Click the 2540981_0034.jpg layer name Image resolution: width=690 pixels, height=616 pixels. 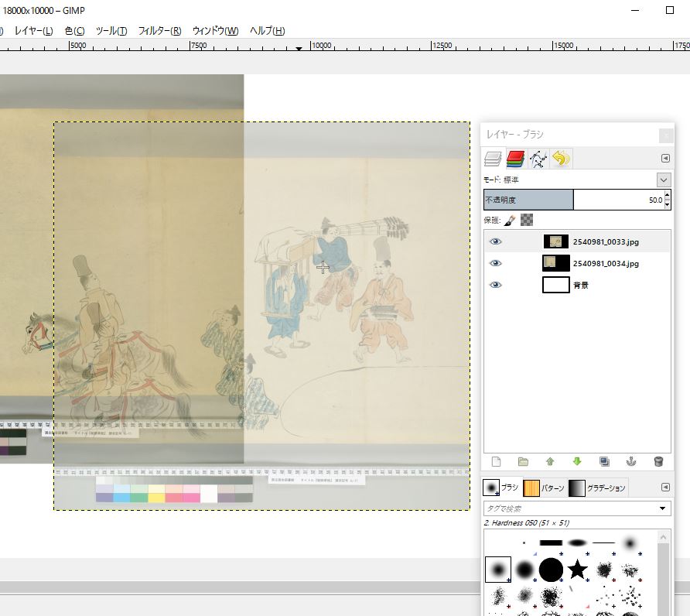[x=606, y=263]
